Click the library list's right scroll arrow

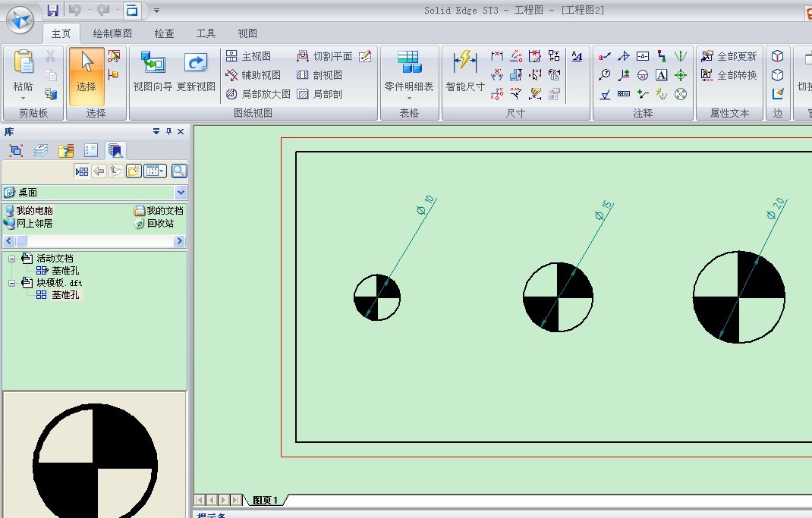click(179, 240)
